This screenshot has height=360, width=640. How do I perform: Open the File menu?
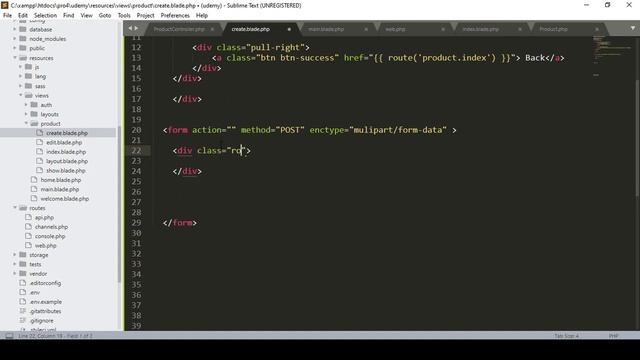pos(7,15)
